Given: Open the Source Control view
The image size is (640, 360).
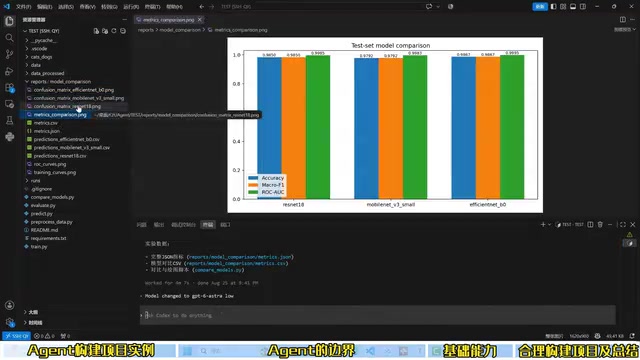Looking at the screenshot, I should (x=9, y=54).
